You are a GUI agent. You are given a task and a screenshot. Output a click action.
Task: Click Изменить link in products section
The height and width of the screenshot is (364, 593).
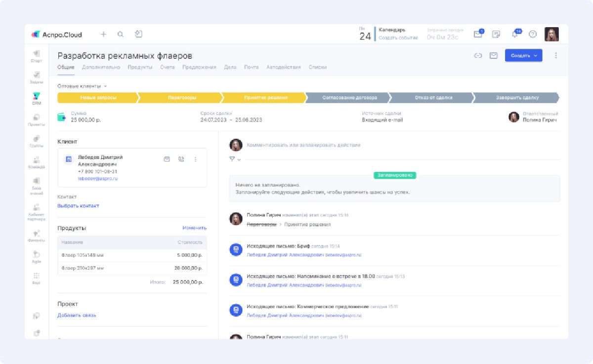194,228
